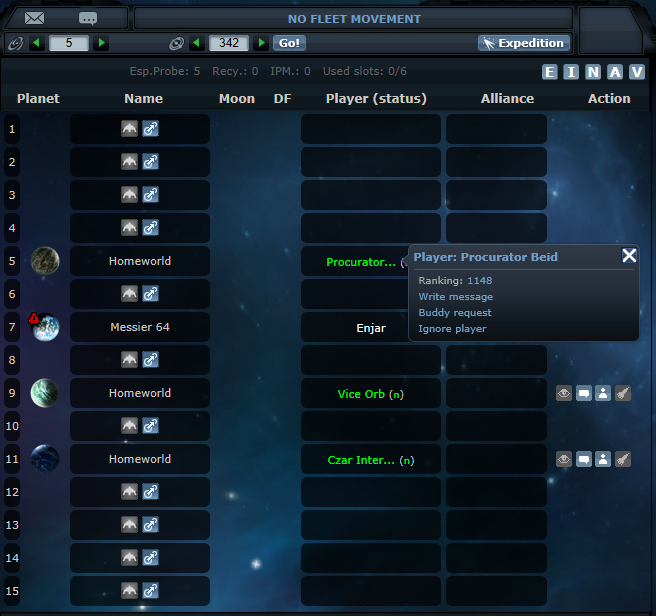Click the red alert icon on planet 7
The image size is (656, 616).
[34, 318]
